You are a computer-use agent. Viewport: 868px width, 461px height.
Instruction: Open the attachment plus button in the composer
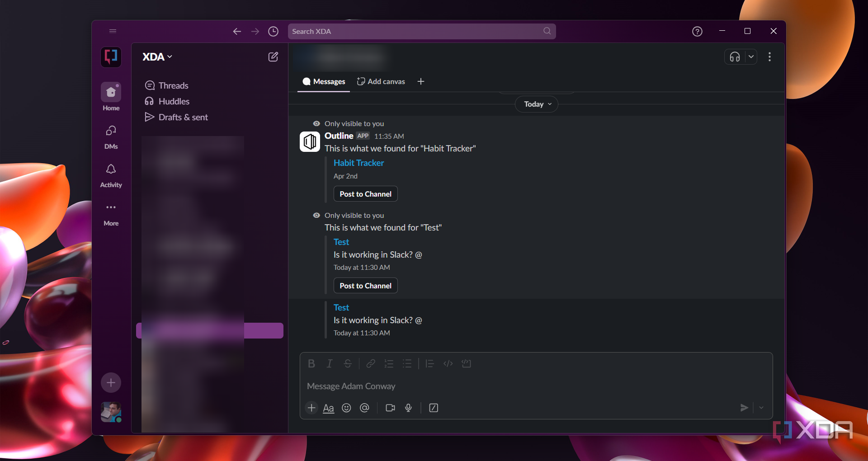(311, 408)
